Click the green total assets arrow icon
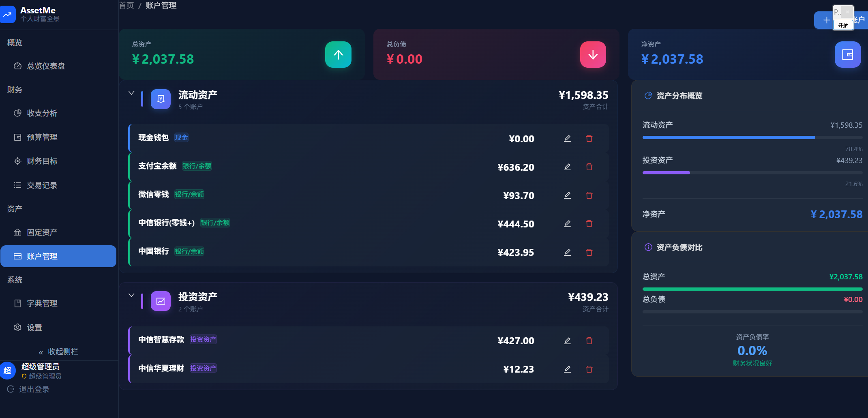Image resolution: width=868 pixels, height=418 pixels. tap(338, 54)
